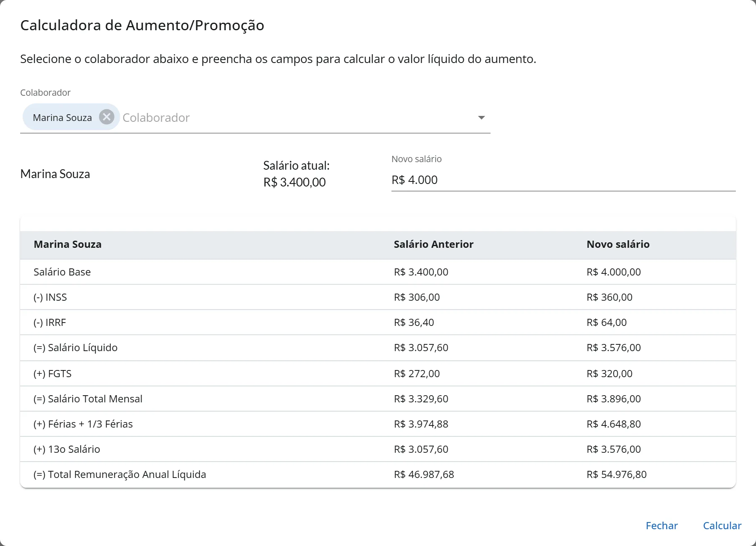The height and width of the screenshot is (546, 756).
Task: Select the (=) Salário Líquido row label
Action: pyautogui.click(x=76, y=347)
